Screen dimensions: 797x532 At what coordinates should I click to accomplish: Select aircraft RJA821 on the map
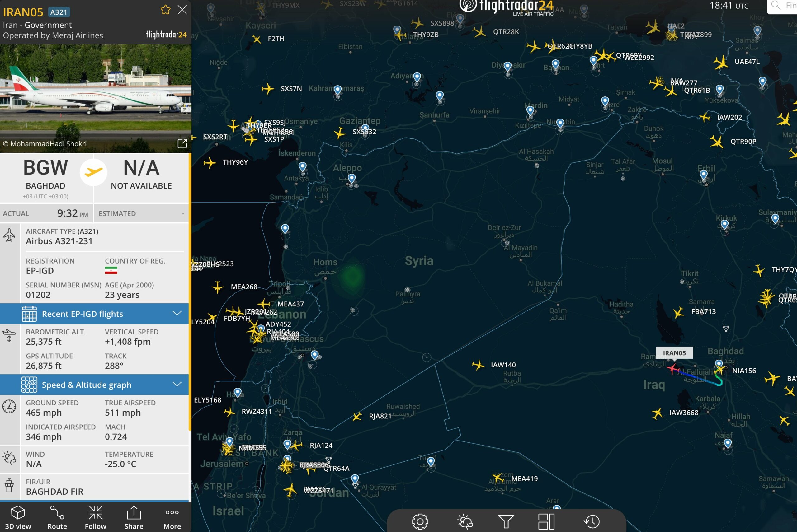click(357, 416)
